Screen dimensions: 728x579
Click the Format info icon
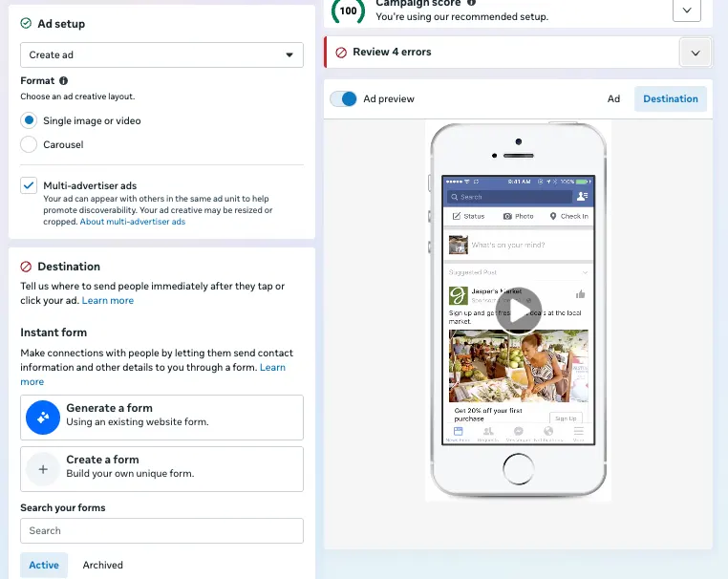pyautogui.click(x=64, y=81)
